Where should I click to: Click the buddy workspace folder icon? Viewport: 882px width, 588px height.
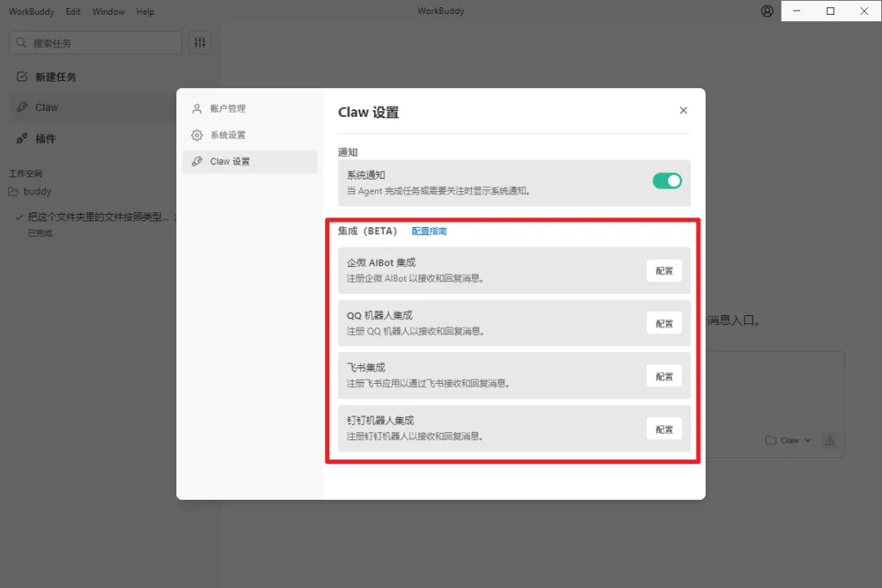coord(13,192)
